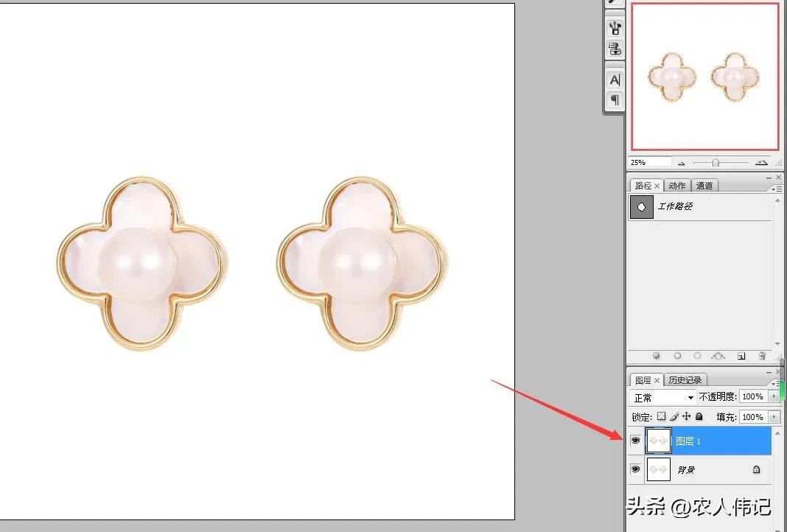Screen dimensions: 787x532
Task: Delete current path trash icon
Action: tap(762, 356)
